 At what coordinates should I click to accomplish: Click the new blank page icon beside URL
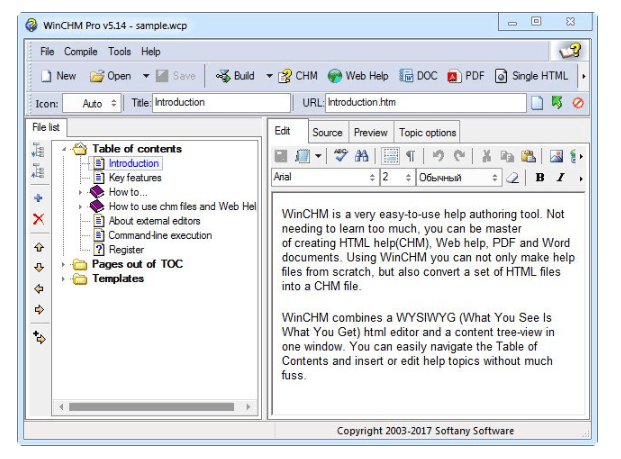[x=537, y=103]
